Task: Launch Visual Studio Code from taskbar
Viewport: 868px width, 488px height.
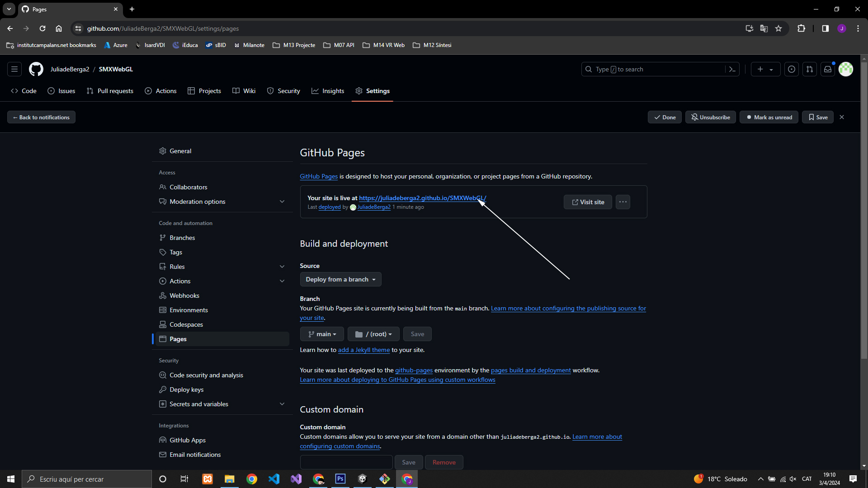Action: click(274, 479)
